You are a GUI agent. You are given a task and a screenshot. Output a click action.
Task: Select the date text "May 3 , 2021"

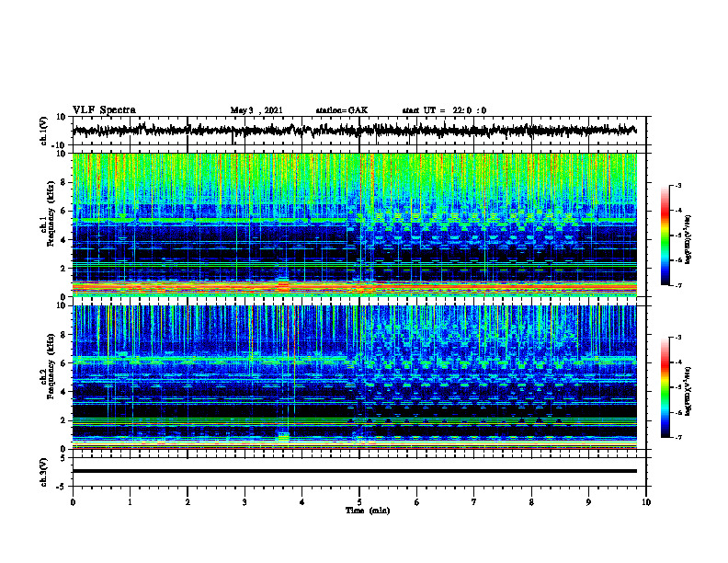tap(256, 110)
